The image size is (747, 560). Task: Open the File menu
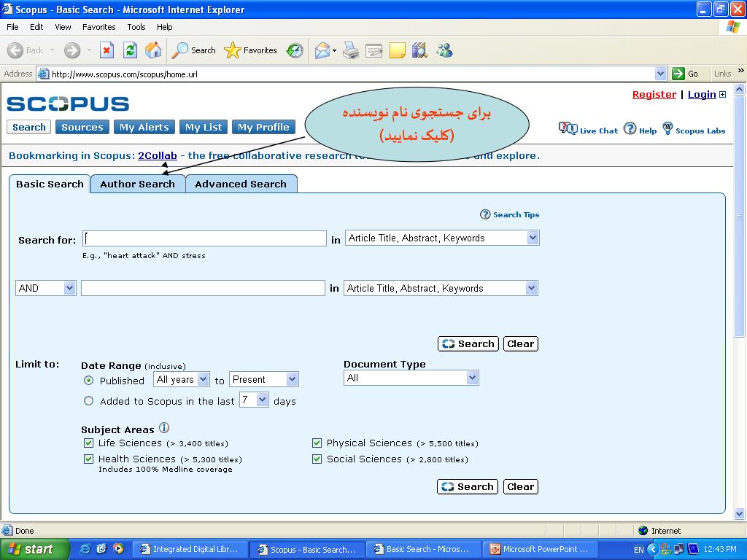(12, 27)
